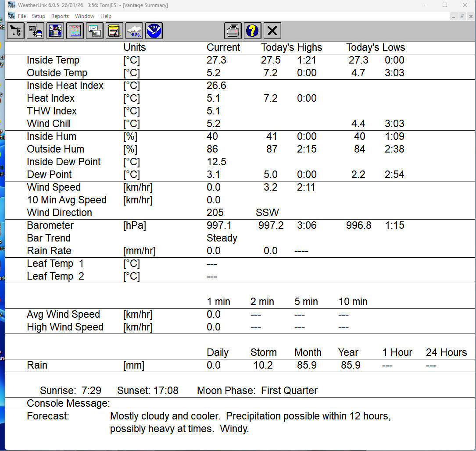Open the multicolor strip chart icon
Image resolution: width=476 pixels, height=451 pixels.
point(75,31)
